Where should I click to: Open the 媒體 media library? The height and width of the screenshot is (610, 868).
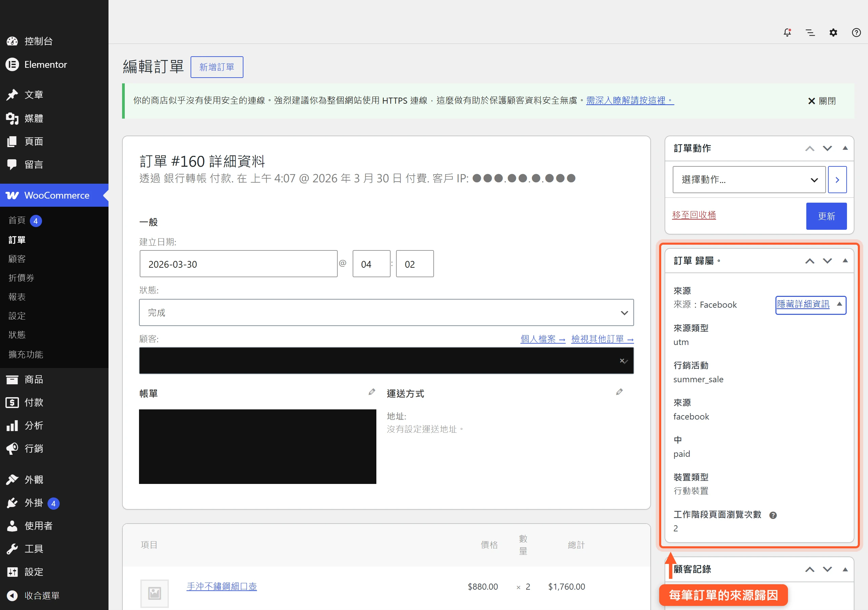(25, 118)
